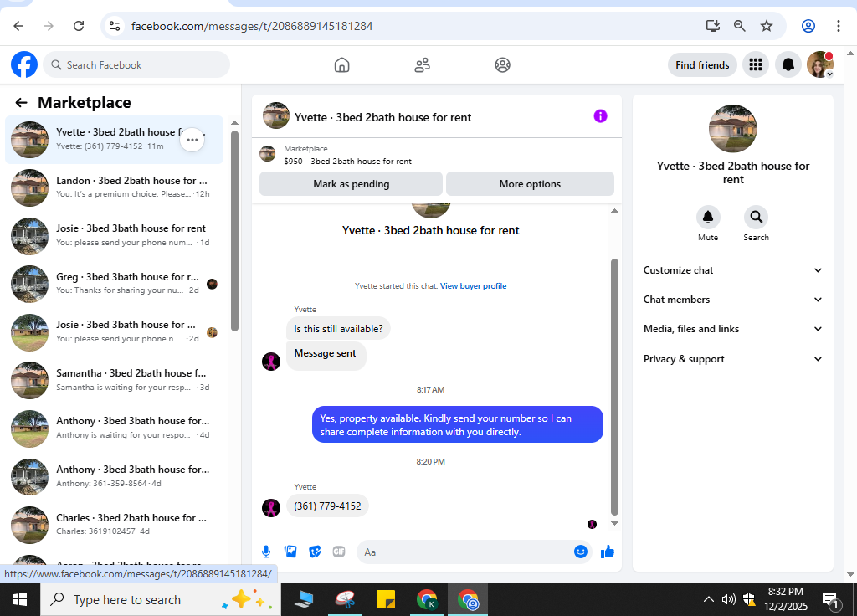Image resolution: width=857 pixels, height=616 pixels.
Task: Go back using the Marketplace back arrow
Action: click(21, 103)
